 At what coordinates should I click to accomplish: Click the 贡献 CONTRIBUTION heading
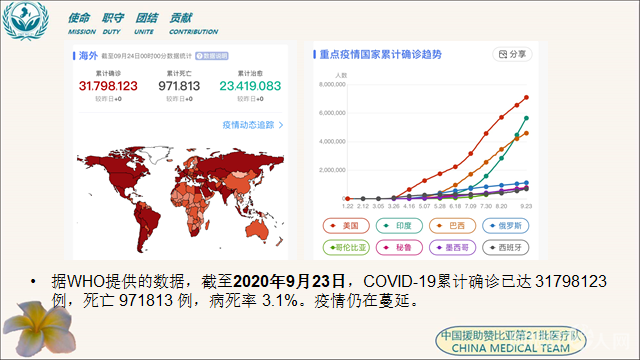click(193, 23)
